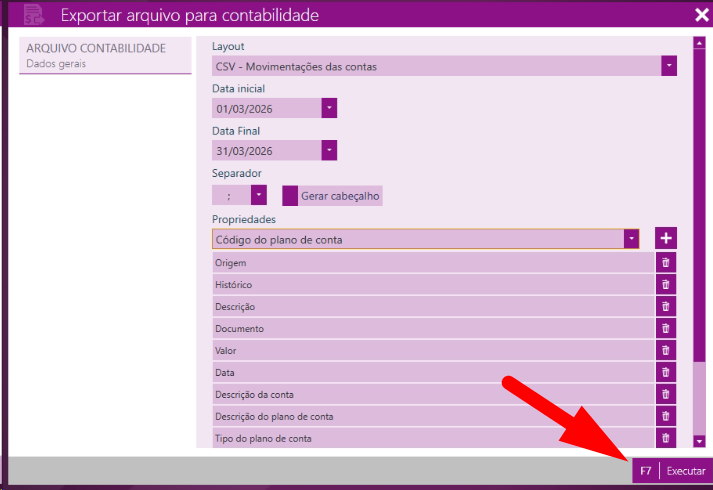Click trash icon next to Descrição
Image resolution: width=713 pixels, height=490 pixels.
666,306
